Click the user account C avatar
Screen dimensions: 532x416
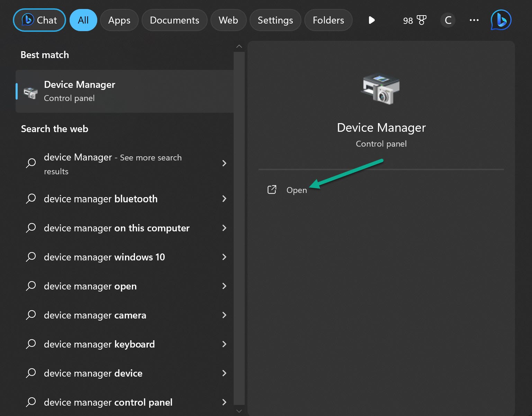coord(448,20)
